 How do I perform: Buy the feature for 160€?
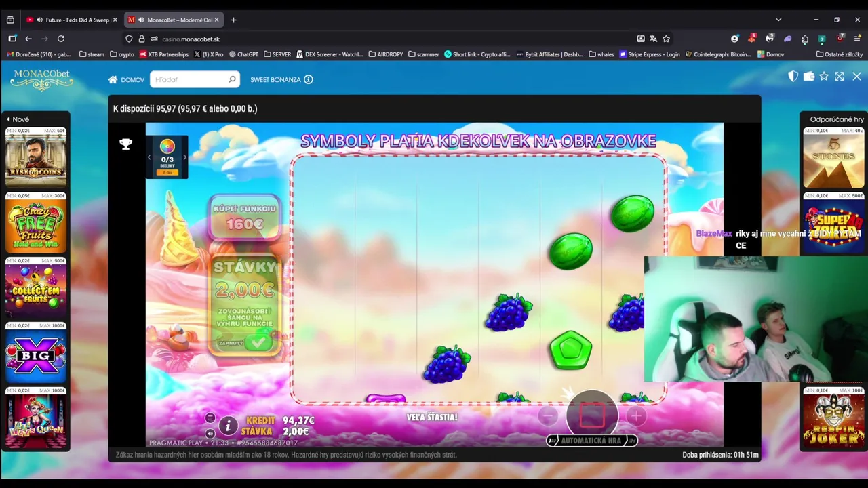coord(244,217)
